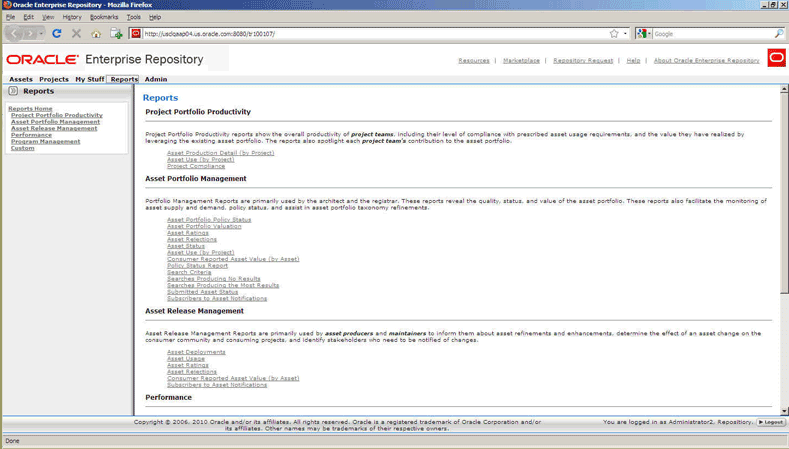The width and height of the screenshot is (789, 449).
Task: Open the Repository Request link
Action: [583, 60]
